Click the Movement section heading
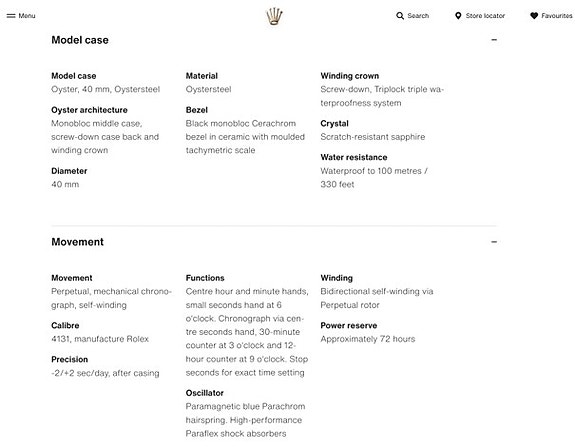This screenshot has width=575, height=448. coord(77,242)
